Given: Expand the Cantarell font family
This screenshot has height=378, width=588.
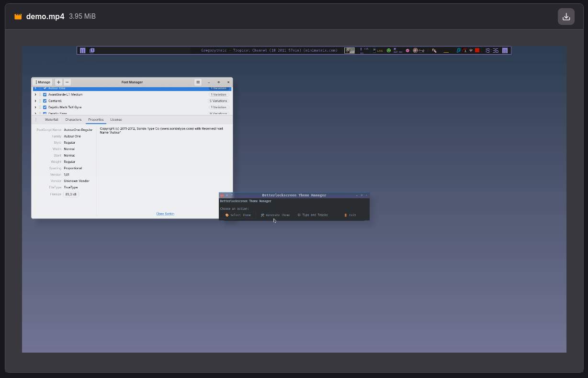Looking at the screenshot, I should pyautogui.click(x=35, y=101).
